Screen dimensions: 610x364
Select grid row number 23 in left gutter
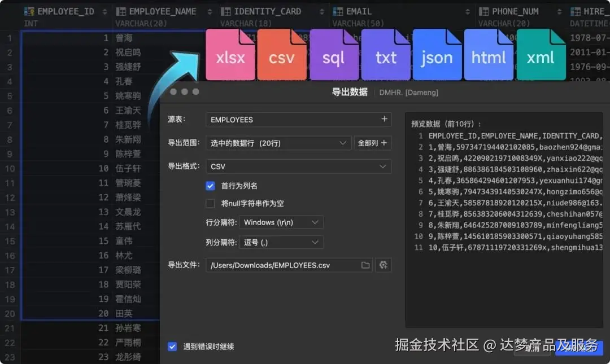pyautogui.click(x=10, y=357)
